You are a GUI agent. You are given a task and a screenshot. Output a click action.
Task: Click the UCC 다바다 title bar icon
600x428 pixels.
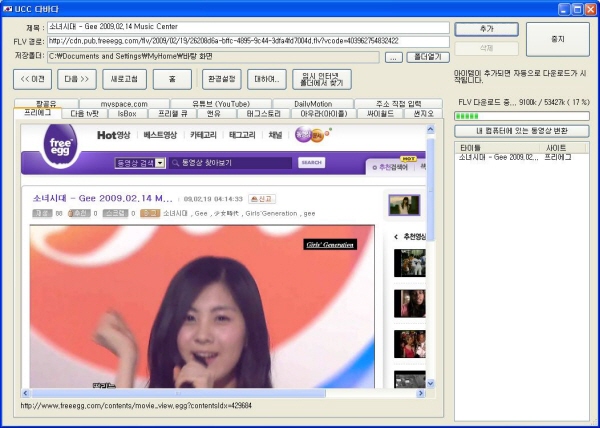pyautogui.click(x=7, y=8)
